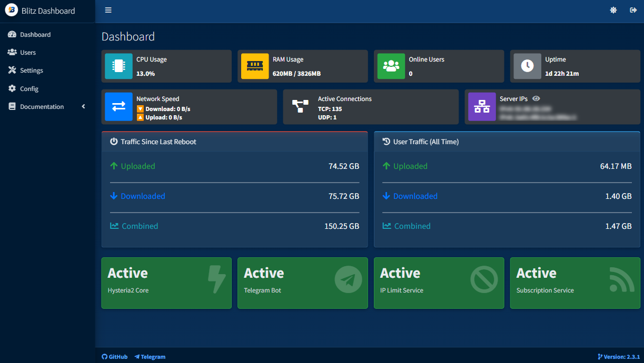The height and width of the screenshot is (363, 644).
Task: Click the Telegram Bot paper plane icon
Action: 349,279
